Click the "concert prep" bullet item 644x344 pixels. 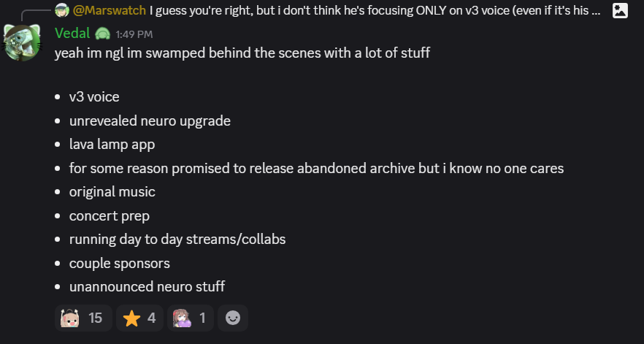coord(110,215)
